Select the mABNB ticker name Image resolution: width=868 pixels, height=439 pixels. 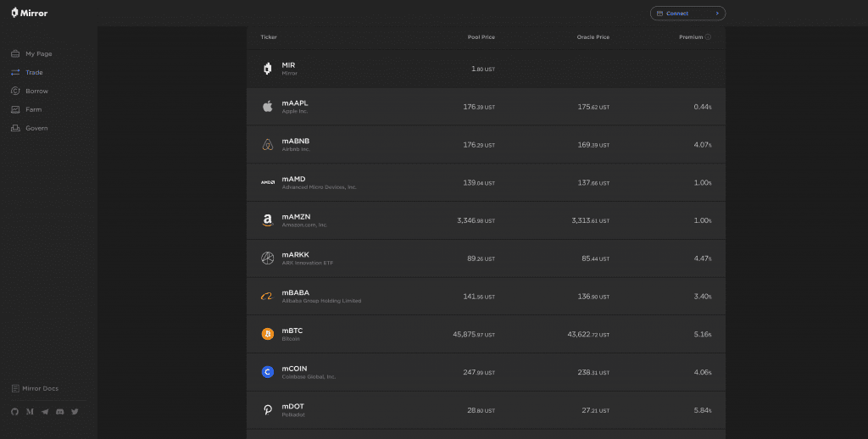pyautogui.click(x=296, y=142)
